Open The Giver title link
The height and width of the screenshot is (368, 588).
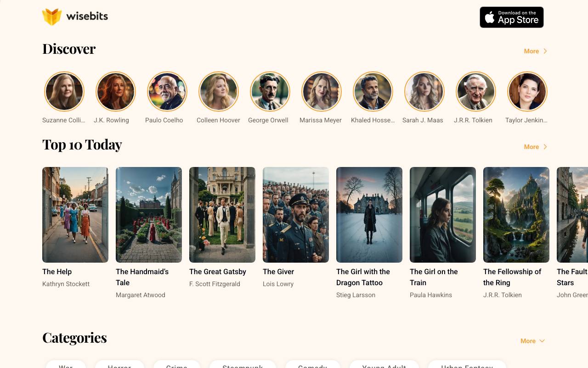[278, 272]
